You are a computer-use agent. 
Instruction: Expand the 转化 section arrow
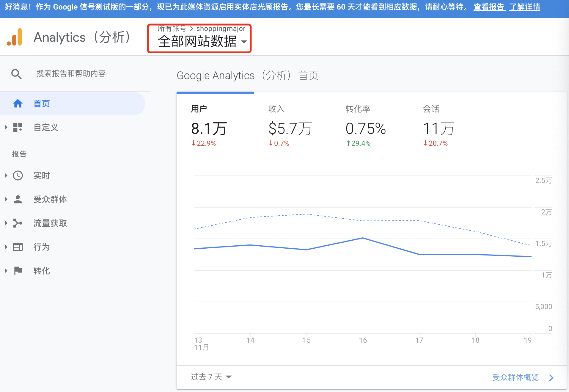6,271
